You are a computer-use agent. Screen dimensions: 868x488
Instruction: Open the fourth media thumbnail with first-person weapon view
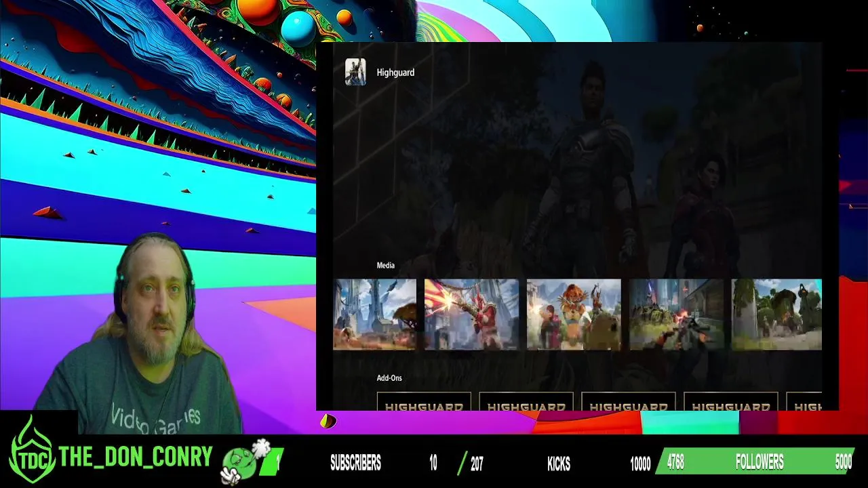click(676, 314)
